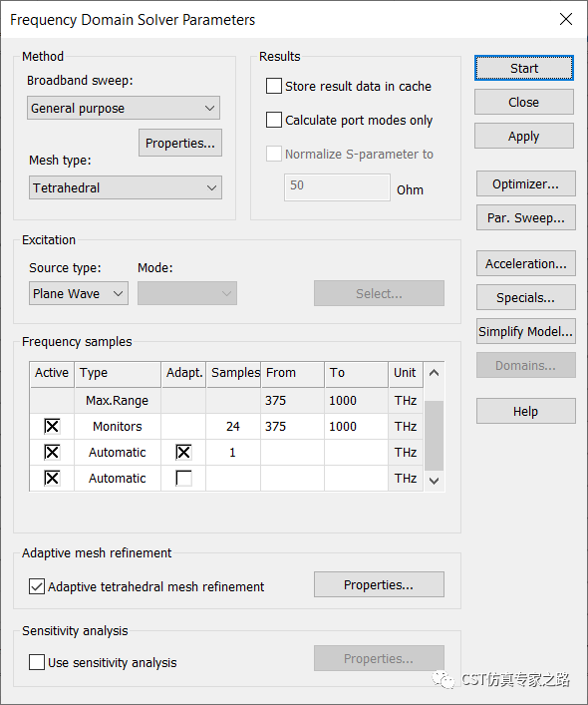Open the Specials dialog
Viewport: 588px width, 705px height.
(x=525, y=297)
